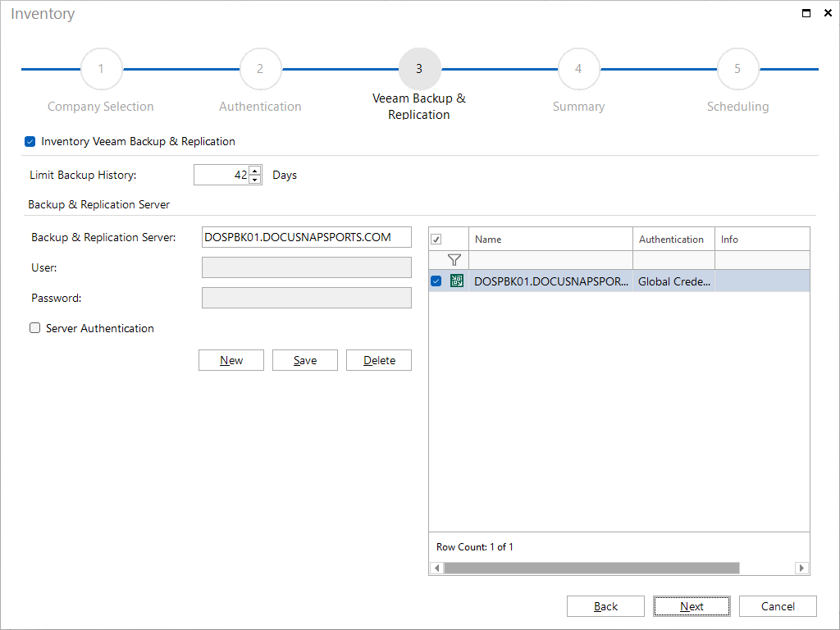Click the horizontal scrollbar thumb of the grid
840x630 pixels.
point(591,568)
